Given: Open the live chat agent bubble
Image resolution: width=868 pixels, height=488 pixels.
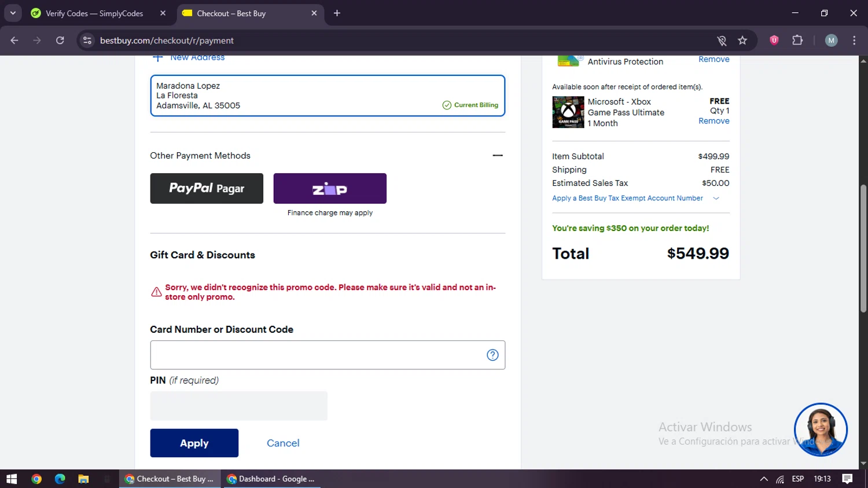Looking at the screenshot, I should (x=821, y=430).
